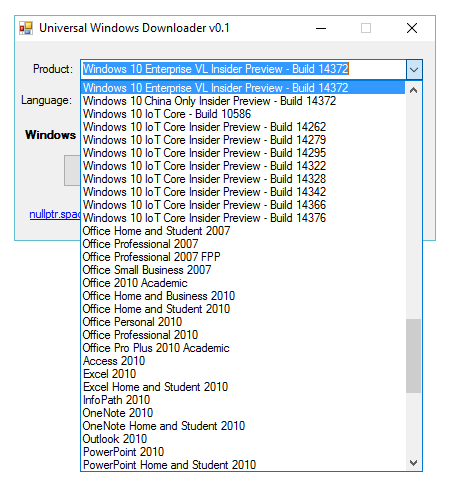This screenshot has width=476, height=503.
Task: Pick OneNote Home and Student 2010
Action: (243, 426)
